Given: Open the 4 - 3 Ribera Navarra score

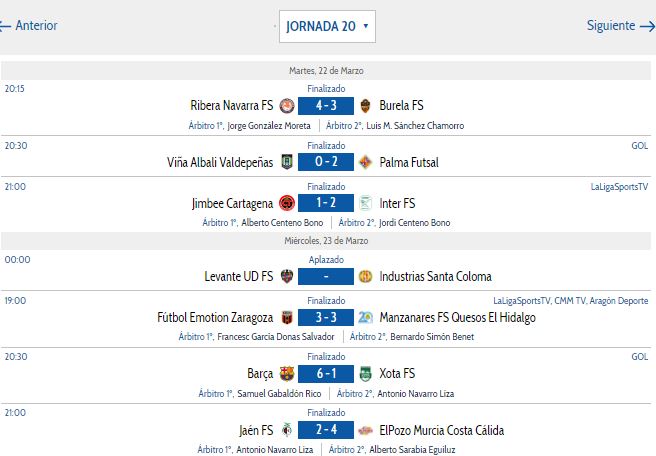Looking at the screenshot, I should tap(326, 105).
